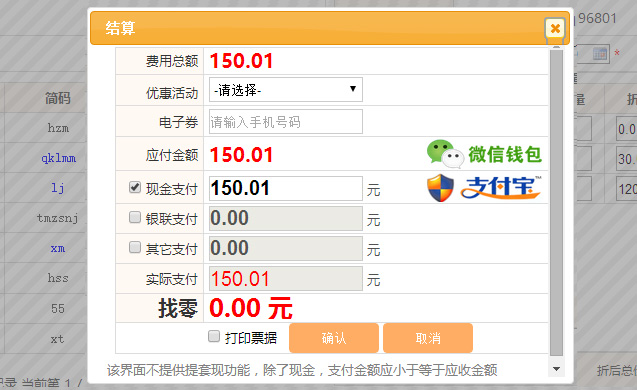The width and height of the screenshot is (637, 390).
Task: Open 优惠活动 -请选择- dropdown
Action: 286,90
